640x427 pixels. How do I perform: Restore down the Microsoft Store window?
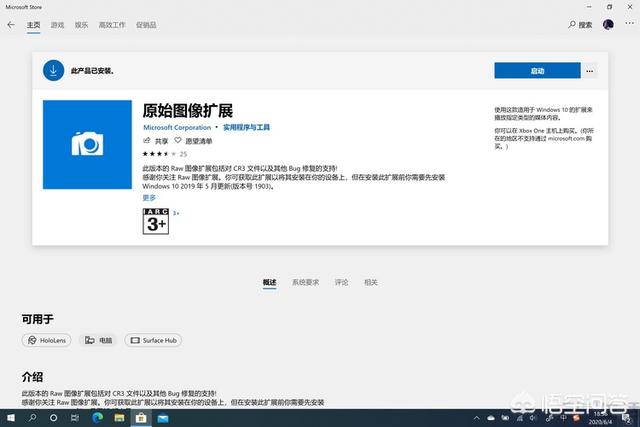(609, 7)
